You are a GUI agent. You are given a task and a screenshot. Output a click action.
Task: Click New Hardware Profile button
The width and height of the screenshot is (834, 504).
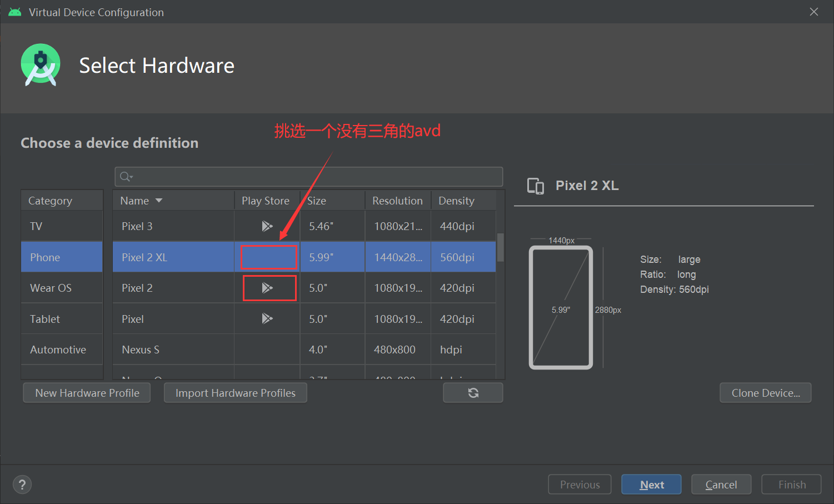point(87,393)
